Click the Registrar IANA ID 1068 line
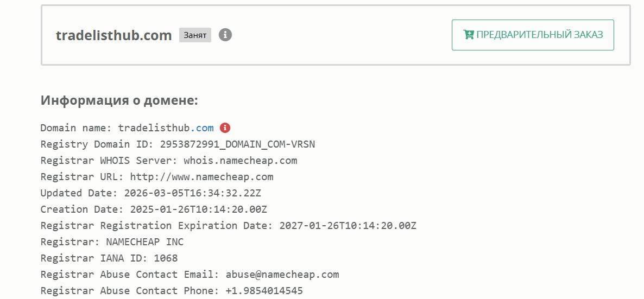 pyautogui.click(x=109, y=258)
